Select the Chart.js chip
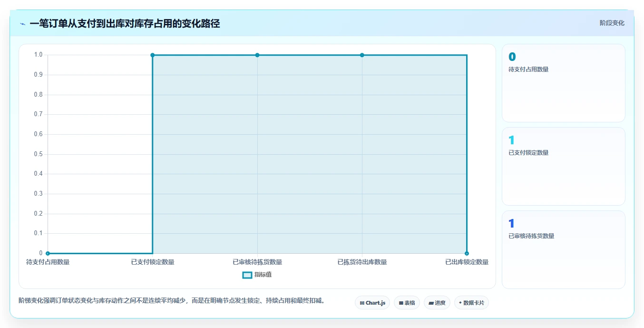This screenshot has height=328, width=644. [372, 303]
